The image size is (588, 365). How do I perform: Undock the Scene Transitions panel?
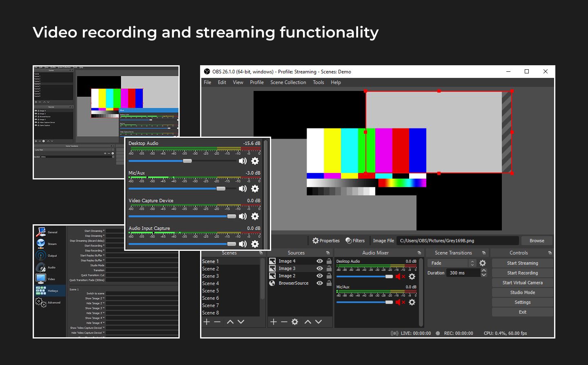click(x=484, y=253)
